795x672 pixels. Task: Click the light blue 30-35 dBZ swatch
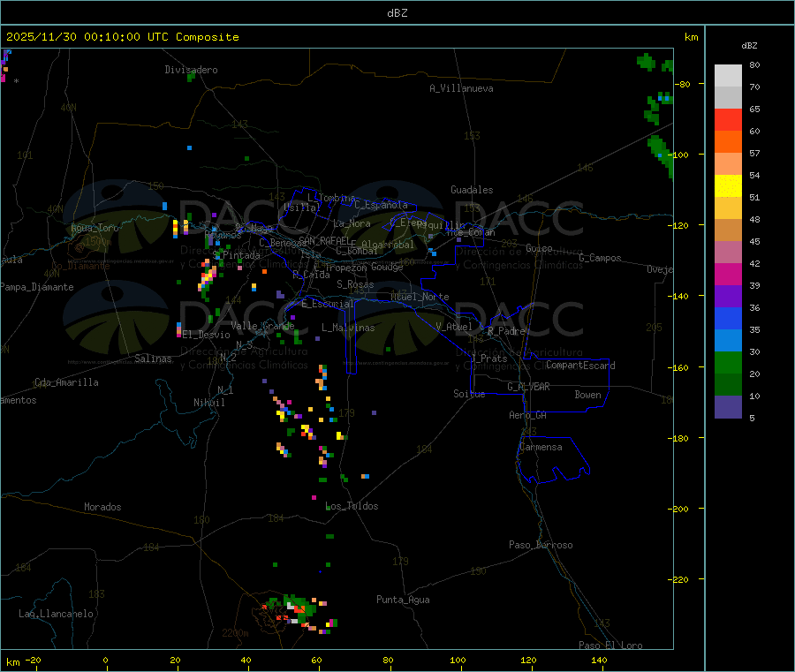tap(728, 341)
